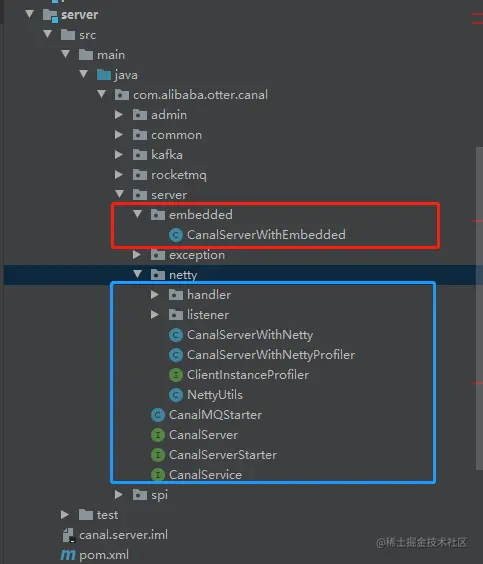Click the CanalMQStarter class icon
This screenshot has height=564, width=483.
click(x=158, y=415)
